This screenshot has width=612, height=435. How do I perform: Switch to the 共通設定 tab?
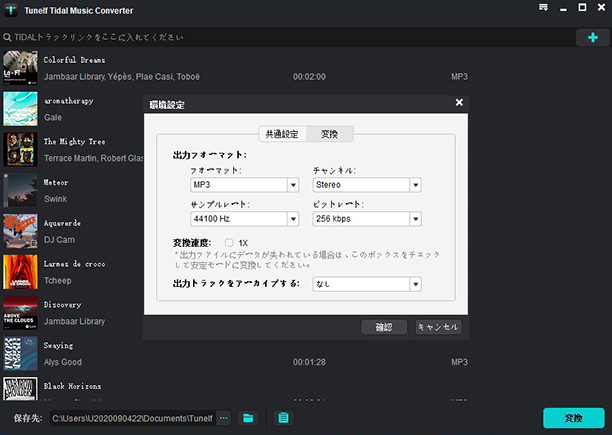point(282,134)
